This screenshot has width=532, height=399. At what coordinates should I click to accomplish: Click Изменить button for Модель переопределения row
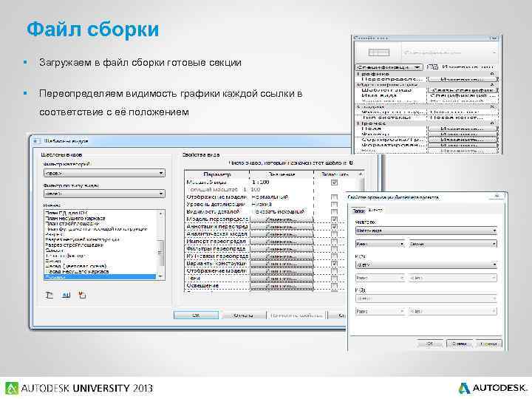(282, 219)
